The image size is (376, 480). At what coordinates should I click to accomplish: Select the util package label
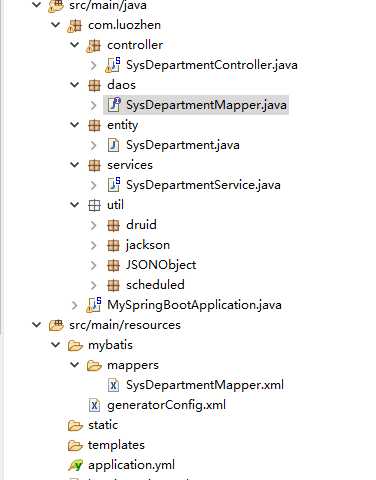pyautogui.click(x=115, y=205)
